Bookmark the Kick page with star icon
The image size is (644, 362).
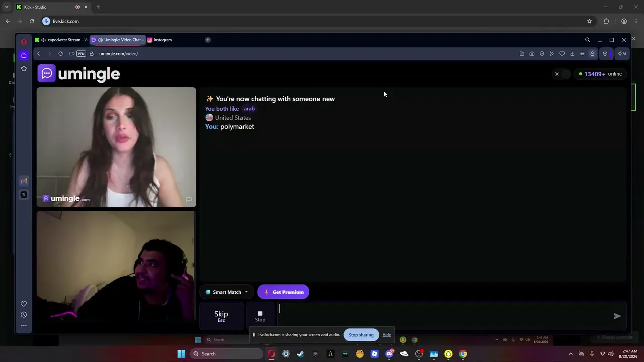(589, 21)
